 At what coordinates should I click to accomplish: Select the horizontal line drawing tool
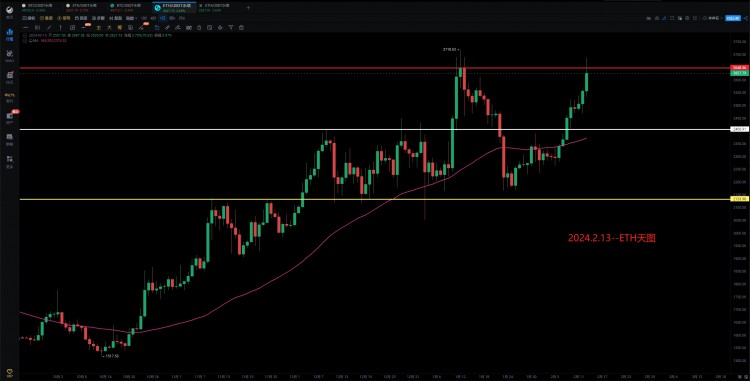tap(25, 27)
